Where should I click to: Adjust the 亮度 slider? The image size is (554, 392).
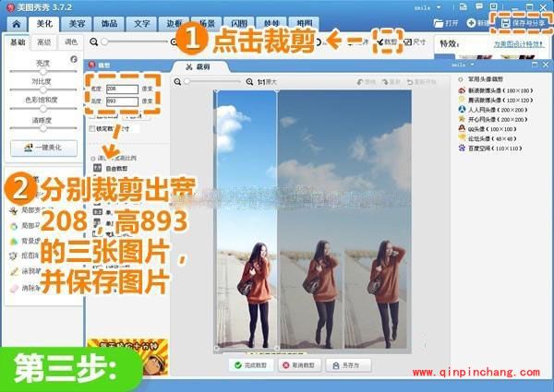point(43,71)
